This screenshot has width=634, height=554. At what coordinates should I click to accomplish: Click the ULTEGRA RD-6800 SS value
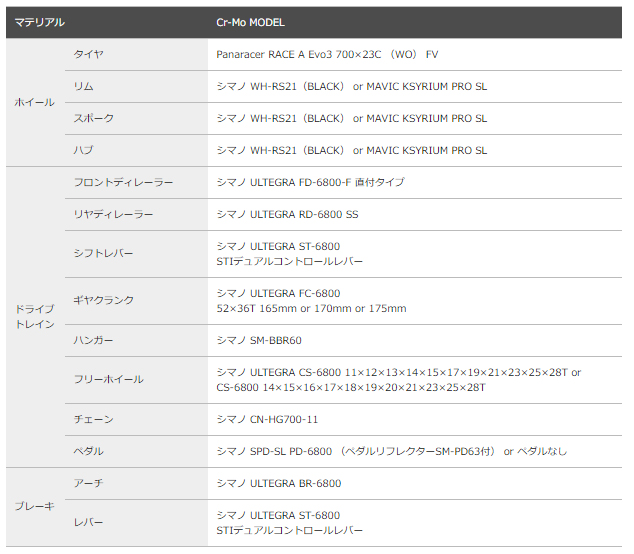click(287, 214)
